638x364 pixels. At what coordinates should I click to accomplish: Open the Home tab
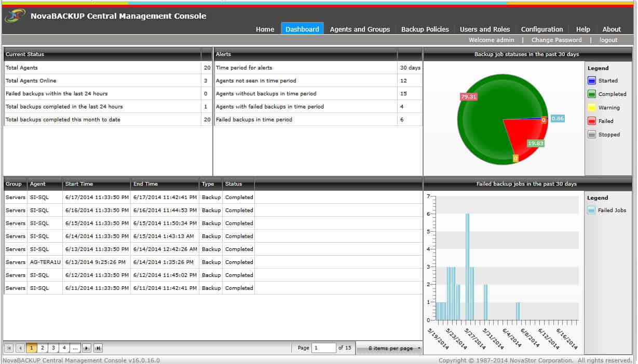265,29
